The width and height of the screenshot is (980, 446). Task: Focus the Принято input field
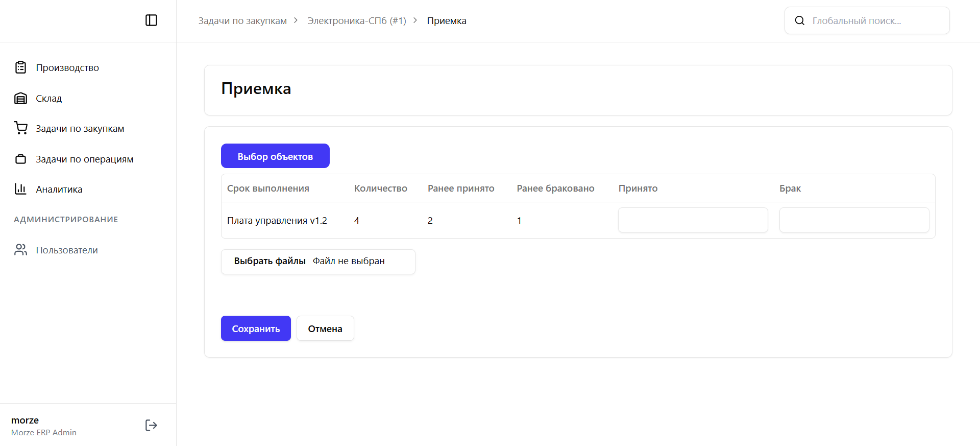click(693, 220)
